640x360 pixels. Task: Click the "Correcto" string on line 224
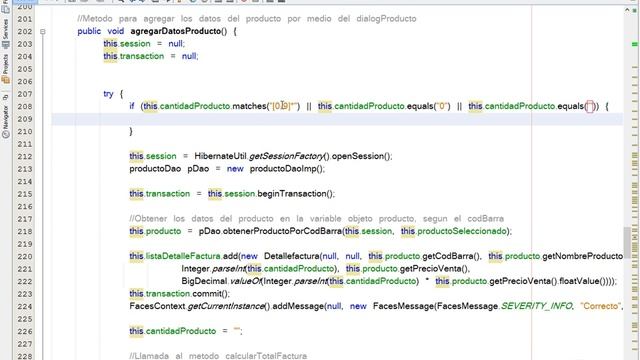click(600, 307)
